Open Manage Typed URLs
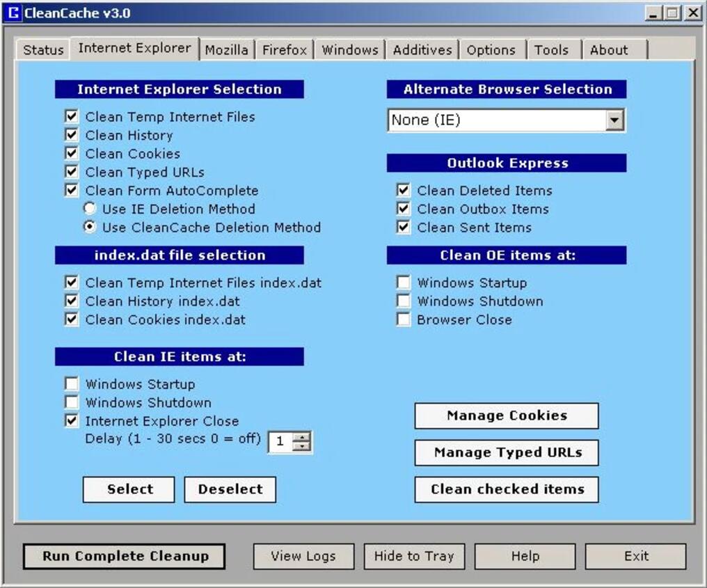The width and height of the screenshot is (707, 588). [x=507, y=453]
